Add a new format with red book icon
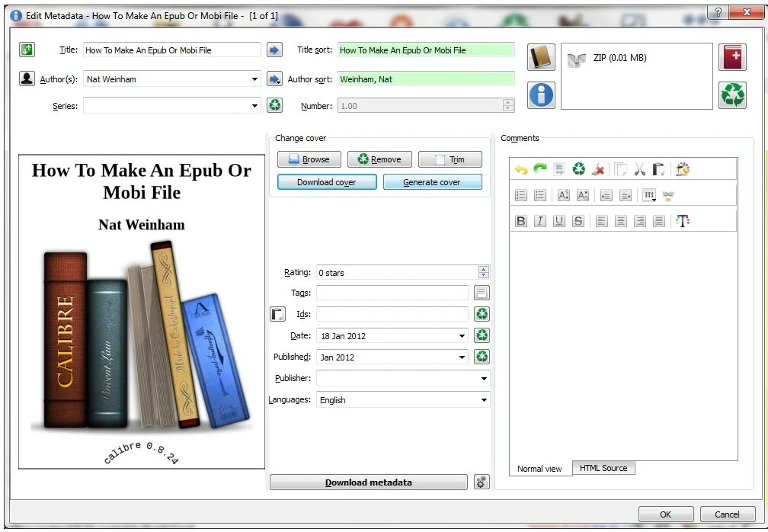Viewport: 768px width, 532px height. click(733, 57)
